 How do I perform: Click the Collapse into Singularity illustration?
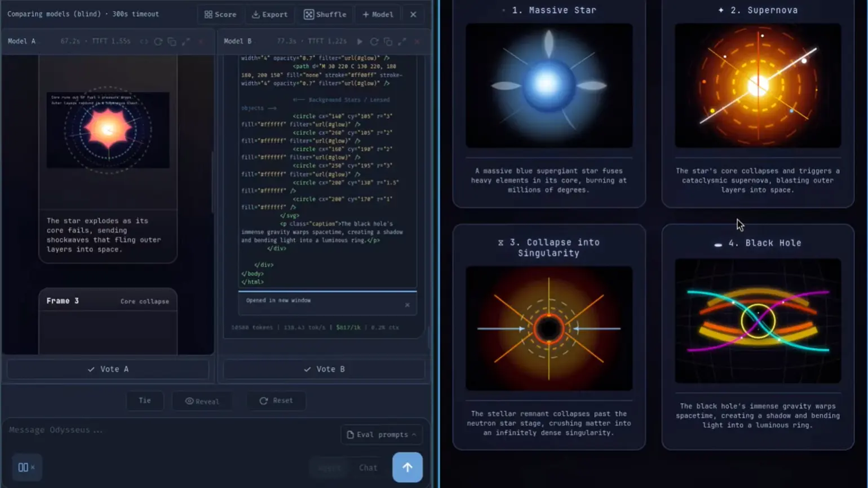[549, 328]
